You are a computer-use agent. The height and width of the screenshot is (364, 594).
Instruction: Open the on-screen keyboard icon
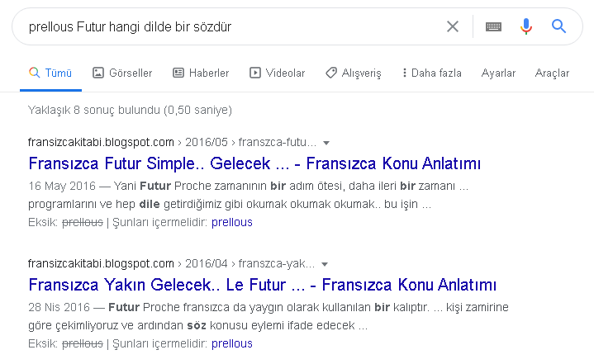(x=493, y=26)
